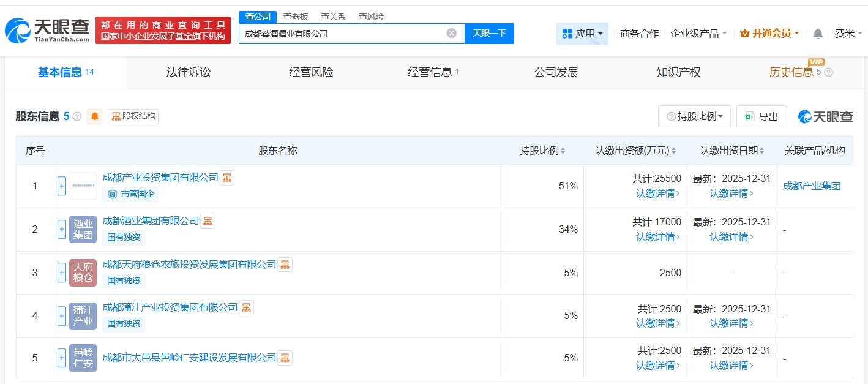The height and width of the screenshot is (384, 868).
Task: Click inside the company search input field
Action: [343, 34]
